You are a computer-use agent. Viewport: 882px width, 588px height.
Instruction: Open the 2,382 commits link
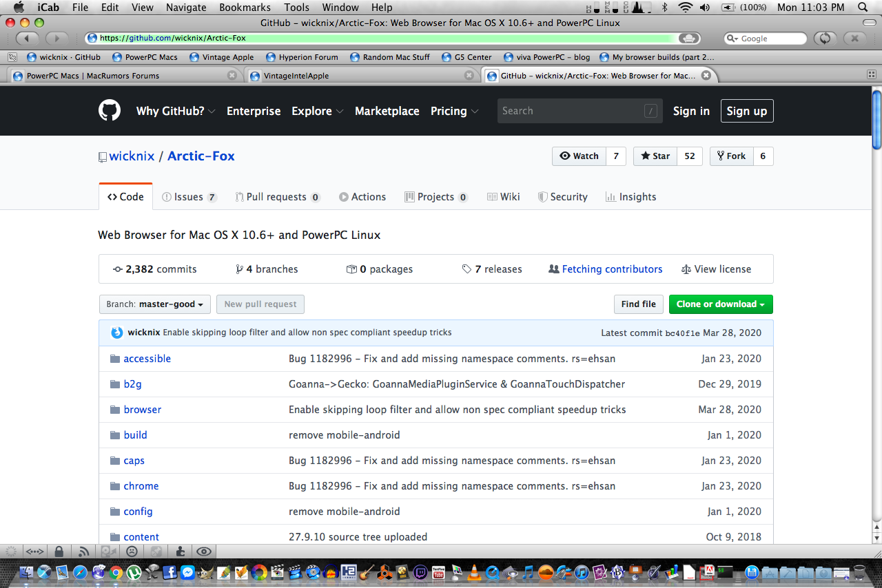(155, 269)
